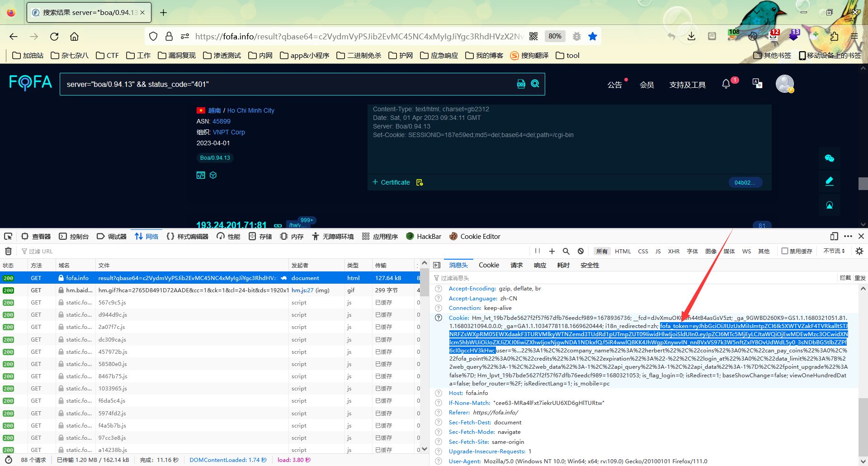The height and width of the screenshot is (466, 868).
Task: Open the 公告 announcements menu
Action: click(x=615, y=85)
